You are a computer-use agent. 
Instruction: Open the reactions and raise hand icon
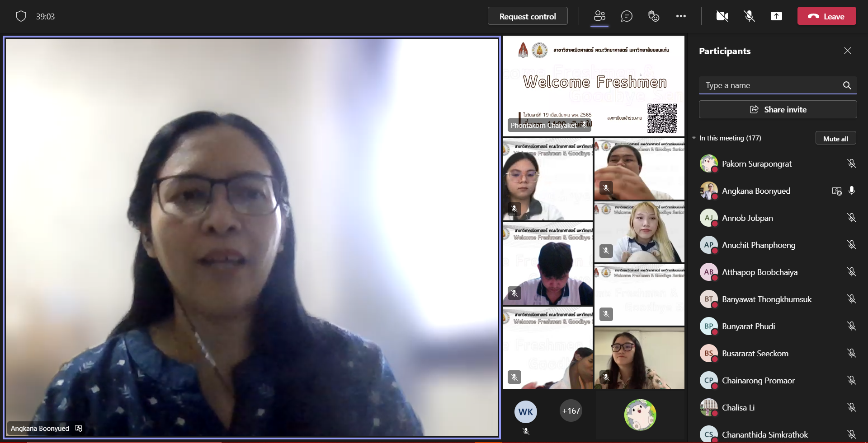click(x=654, y=16)
